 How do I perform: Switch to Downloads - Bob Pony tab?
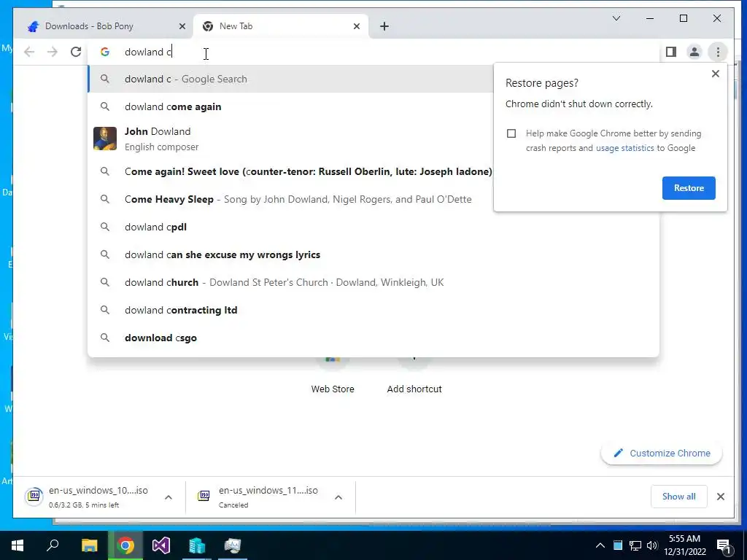[104, 26]
